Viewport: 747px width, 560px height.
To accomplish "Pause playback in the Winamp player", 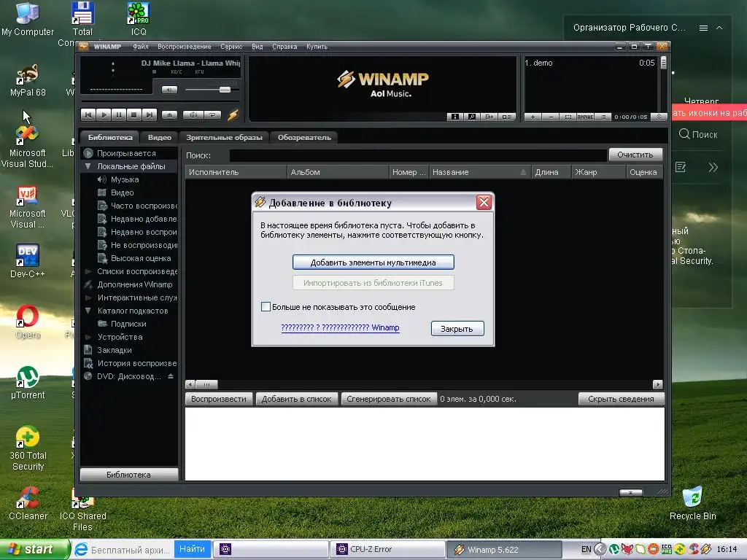I will click(119, 114).
